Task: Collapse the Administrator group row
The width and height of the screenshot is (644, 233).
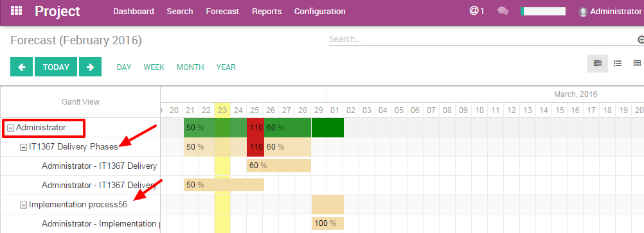Action: pyautogui.click(x=11, y=128)
